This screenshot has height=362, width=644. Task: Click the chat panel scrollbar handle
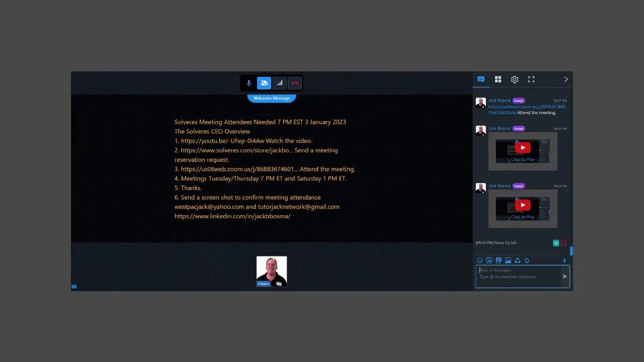click(571, 250)
